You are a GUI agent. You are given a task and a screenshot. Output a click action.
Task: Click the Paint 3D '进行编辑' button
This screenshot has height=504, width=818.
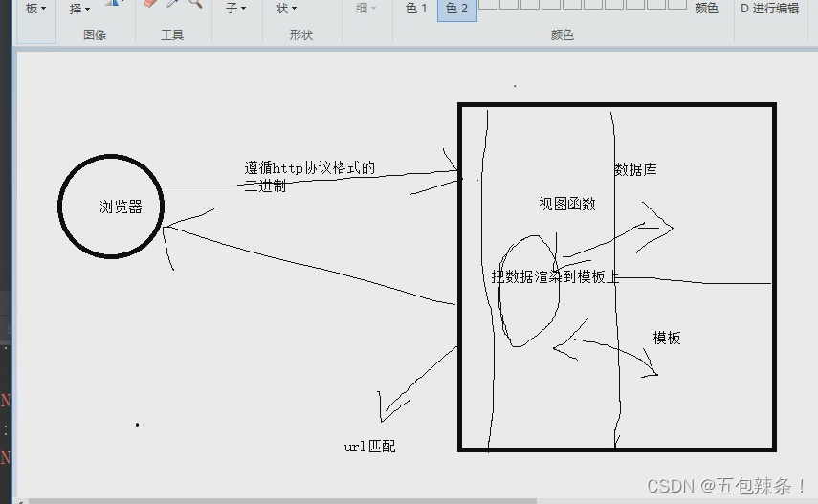770,9
